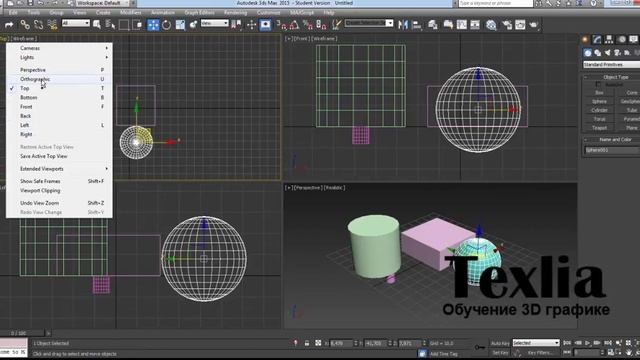This screenshot has width=640, height=360.
Task: Expand the Extended Viewports submenu
Action: click(60, 169)
